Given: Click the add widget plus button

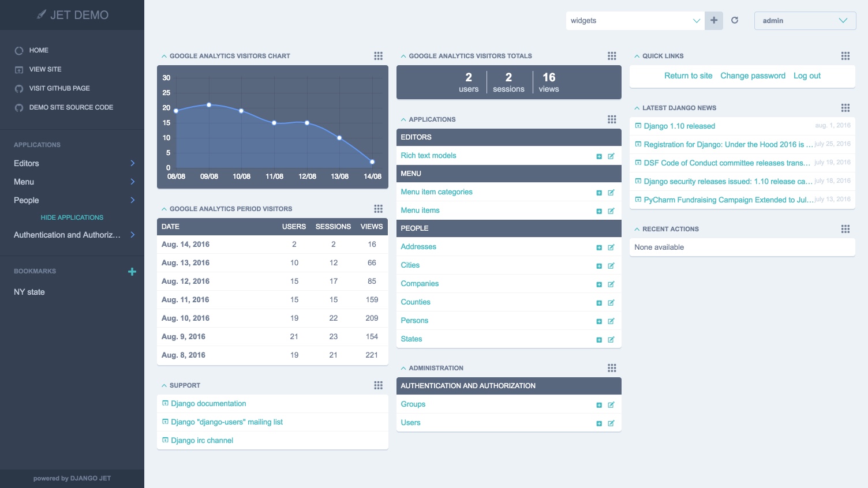Looking at the screenshot, I should 714,20.
